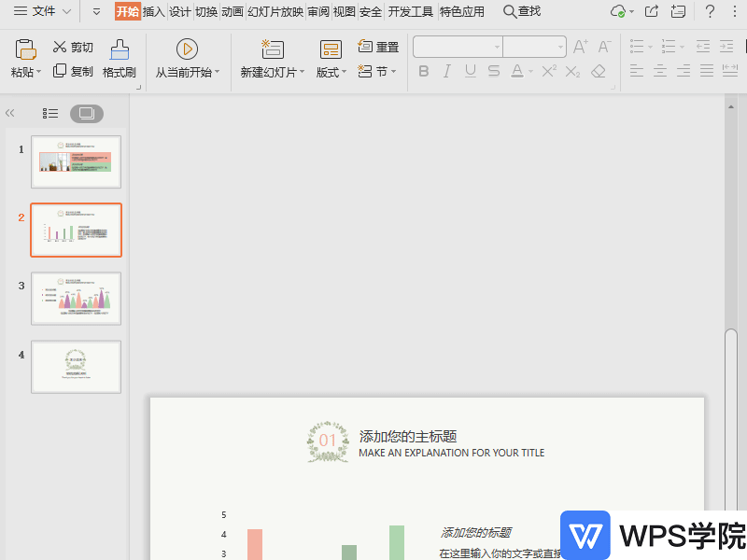Click the Copy icon
The width and height of the screenshot is (747, 560).
pos(59,71)
